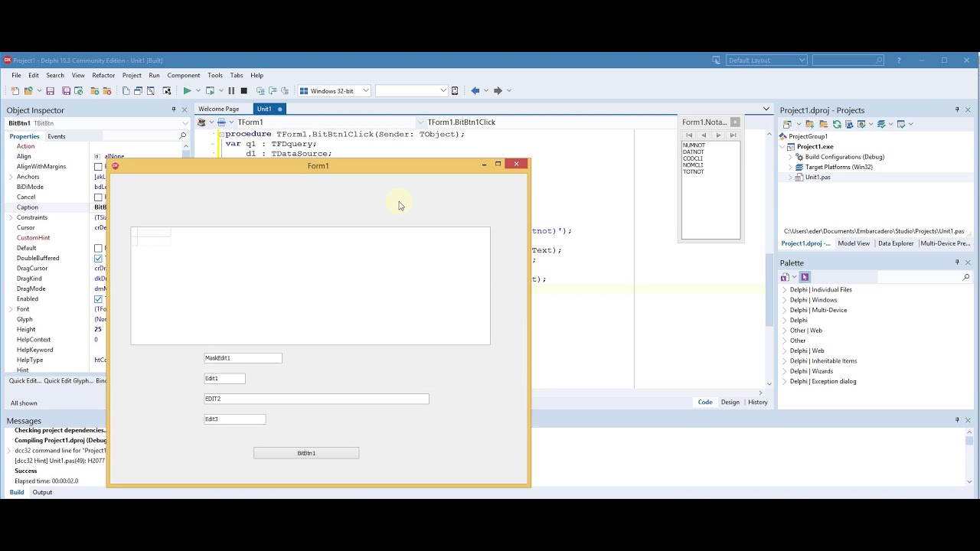Click the MaskEdit1 field on Form1
The height and width of the screenshot is (551, 980).
click(x=243, y=358)
